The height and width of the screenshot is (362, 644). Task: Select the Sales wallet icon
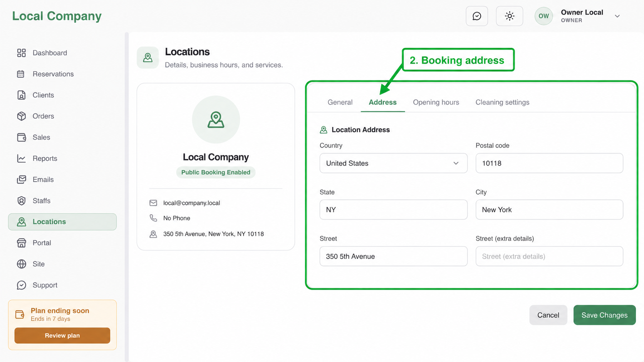21,137
